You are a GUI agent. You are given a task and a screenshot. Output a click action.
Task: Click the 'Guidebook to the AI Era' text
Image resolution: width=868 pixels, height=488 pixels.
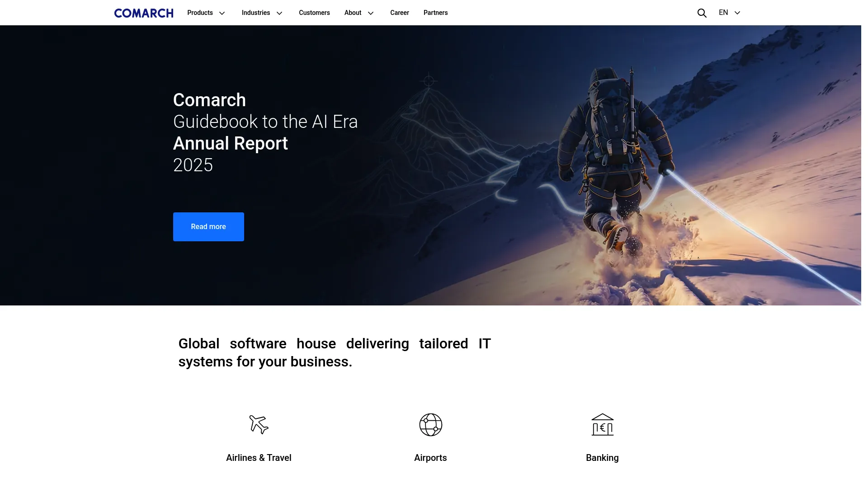point(265,122)
